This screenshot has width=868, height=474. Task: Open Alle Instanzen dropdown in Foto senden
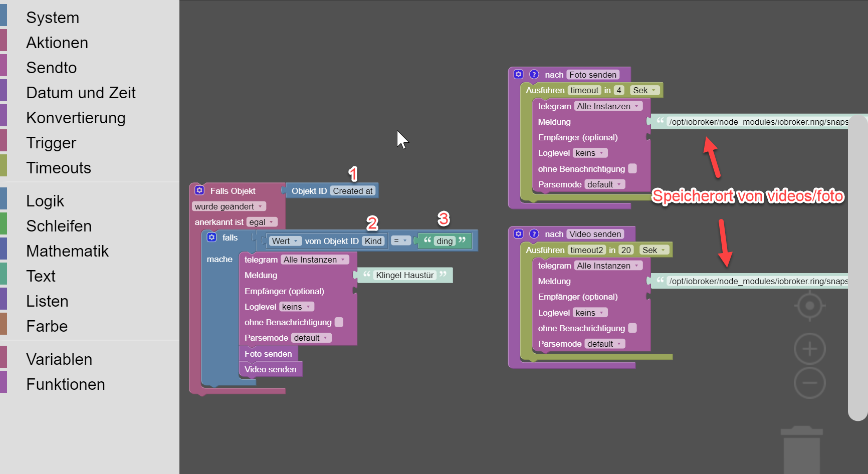click(608, 106)
